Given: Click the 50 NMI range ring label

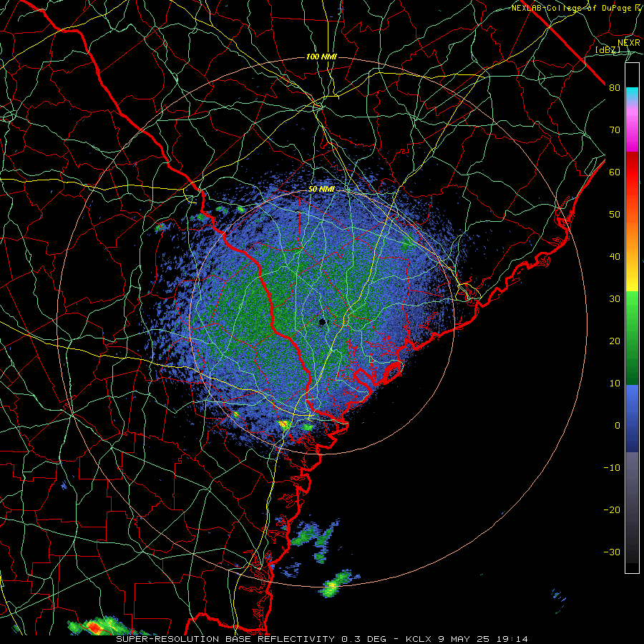Looking at the screenshot, I should 321,190.
